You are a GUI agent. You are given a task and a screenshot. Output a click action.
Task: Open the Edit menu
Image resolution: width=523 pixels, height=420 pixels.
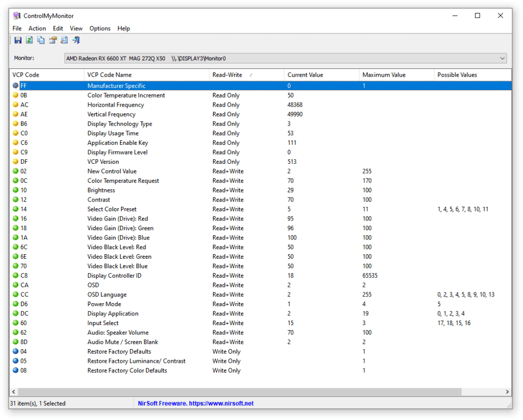(x=58, y=29)
